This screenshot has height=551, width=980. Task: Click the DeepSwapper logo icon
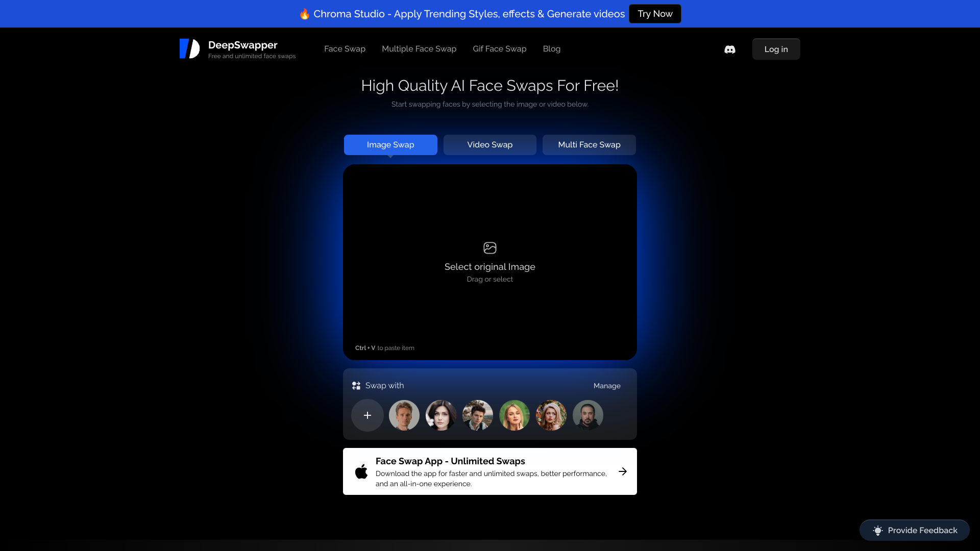click(189, 48)
